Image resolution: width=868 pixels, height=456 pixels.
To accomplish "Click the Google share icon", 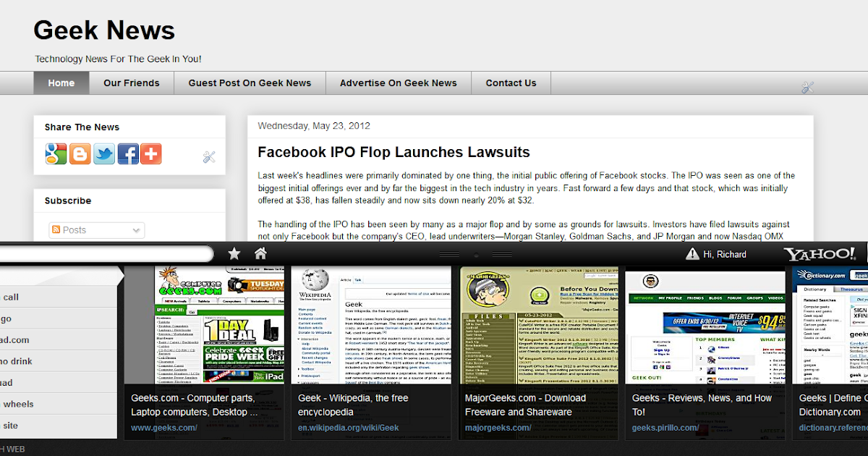I will [58, 153].
